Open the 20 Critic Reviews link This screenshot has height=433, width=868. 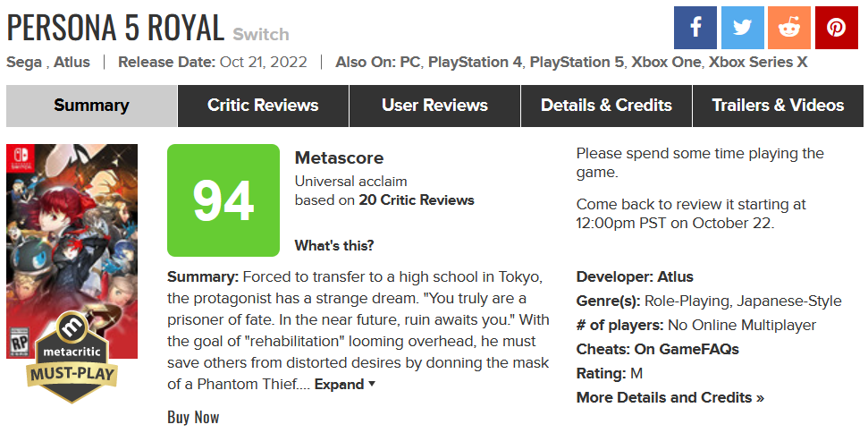coord(417,200)
